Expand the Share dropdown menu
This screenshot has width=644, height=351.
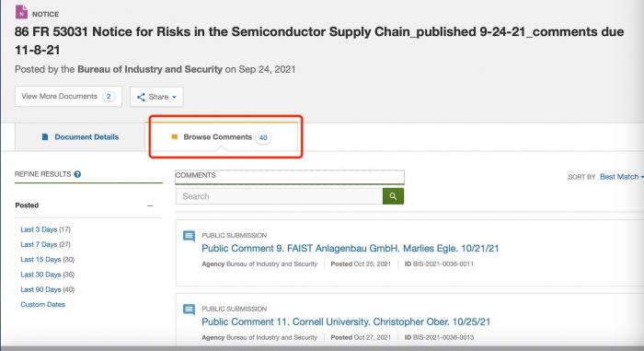point(156,97)
